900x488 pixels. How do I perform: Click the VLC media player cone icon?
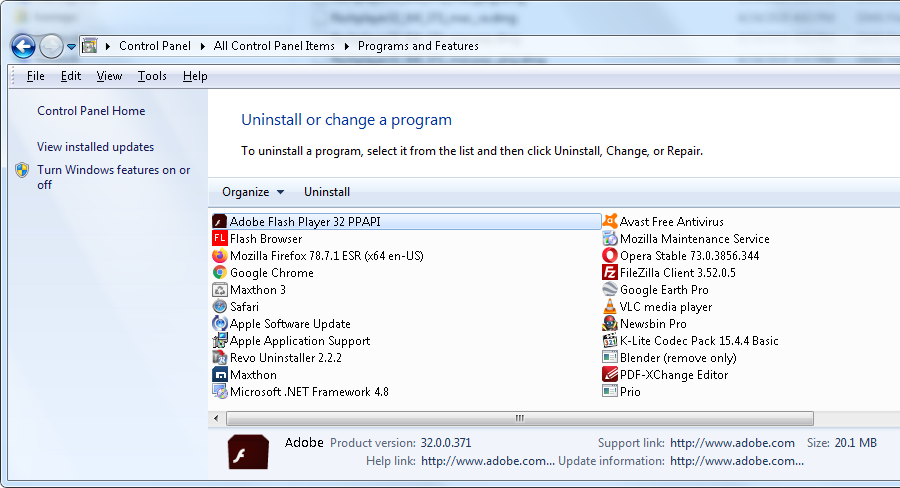click(x=610, y=307)
